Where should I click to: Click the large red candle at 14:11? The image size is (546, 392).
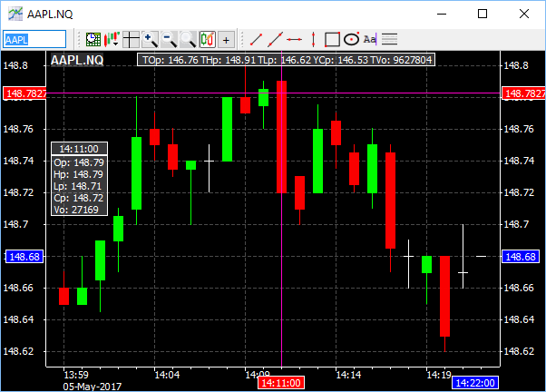(x=282, y=136)
